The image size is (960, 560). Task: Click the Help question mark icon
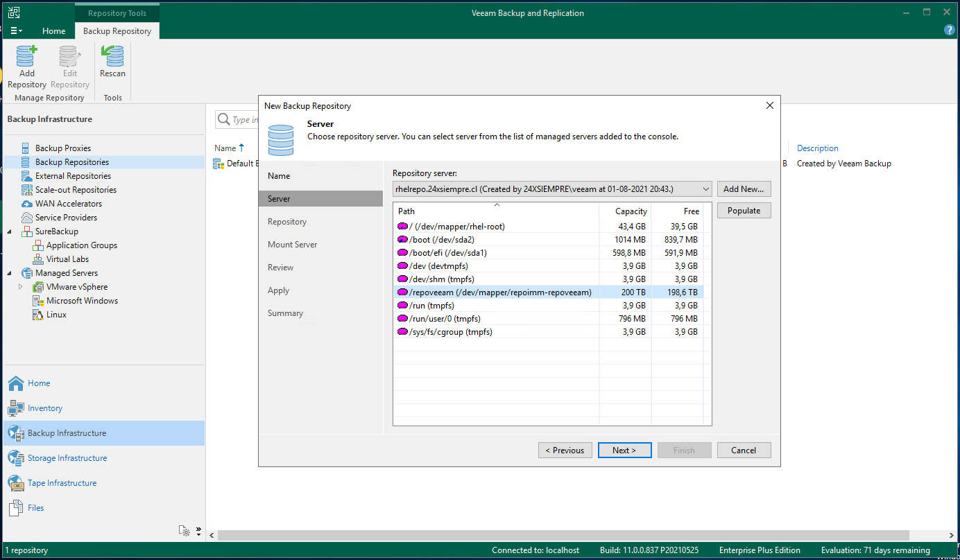click(x=949, y=30)
